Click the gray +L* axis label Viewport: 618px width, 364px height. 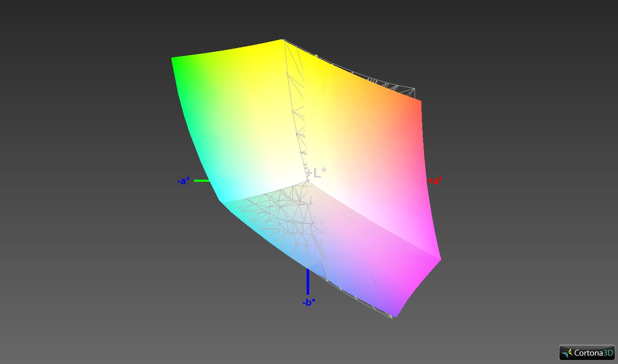pos(316,173)
